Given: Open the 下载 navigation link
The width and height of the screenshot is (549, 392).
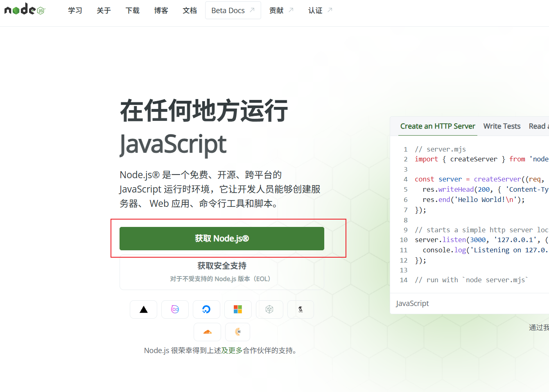Looking at the screenshot, I should (x=132, y=10).
